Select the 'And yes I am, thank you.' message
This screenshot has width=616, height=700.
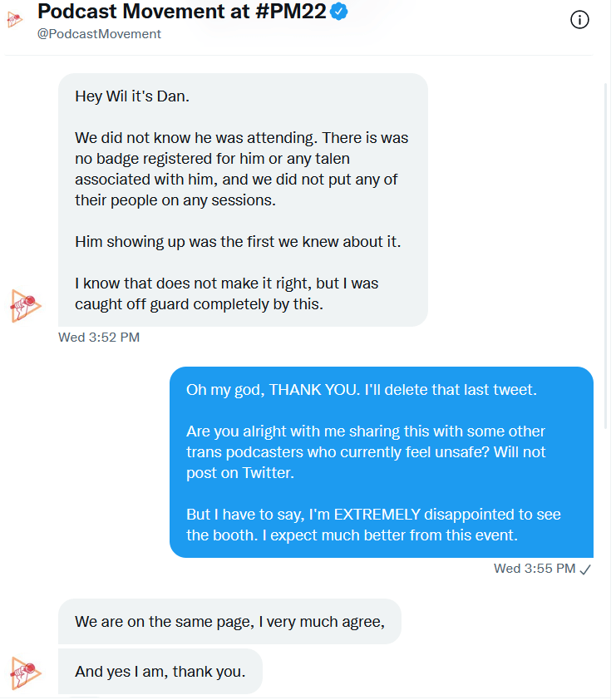(x=160, y=672)
